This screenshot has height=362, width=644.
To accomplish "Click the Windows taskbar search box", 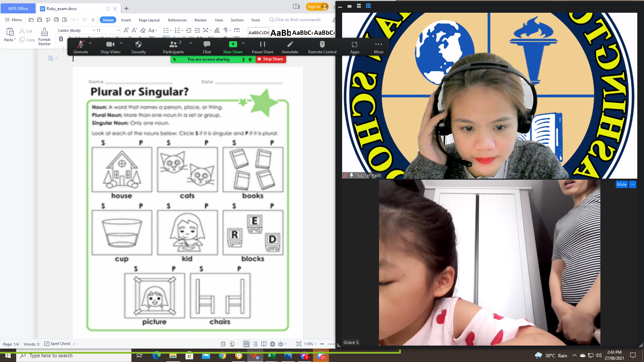I will click(x=74, y=356).
